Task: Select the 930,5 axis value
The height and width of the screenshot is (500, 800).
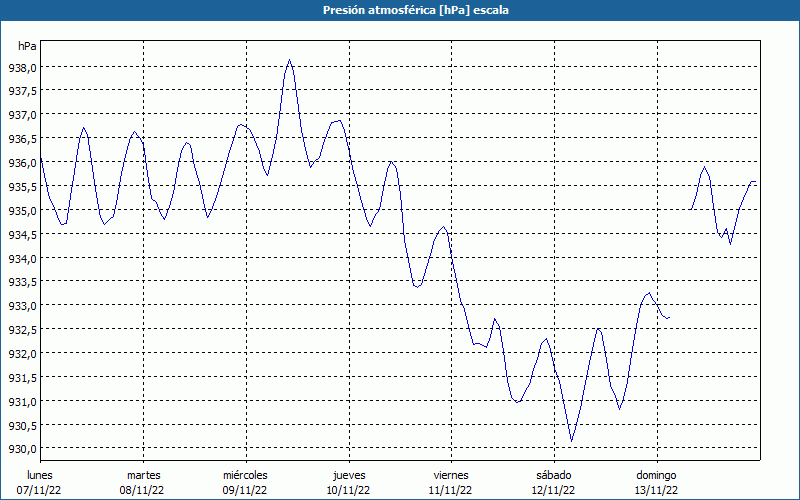Action: coord(22,426)
